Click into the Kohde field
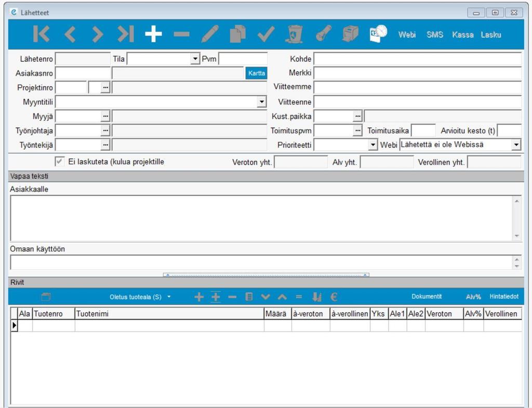The image size is (532, 408). coord(417,59)
